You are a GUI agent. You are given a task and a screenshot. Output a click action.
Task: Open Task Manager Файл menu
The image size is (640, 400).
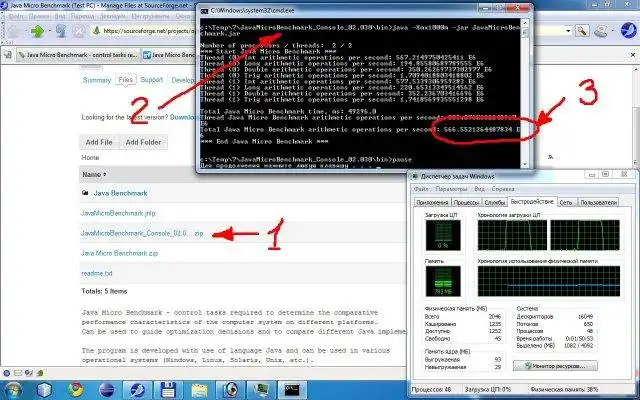421,189
